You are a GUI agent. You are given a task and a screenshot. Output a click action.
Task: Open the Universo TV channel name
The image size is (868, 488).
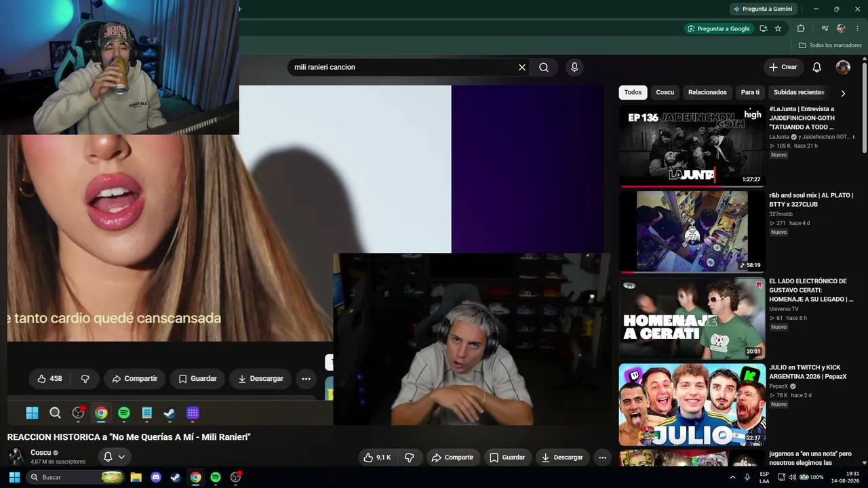pos(783,309)
